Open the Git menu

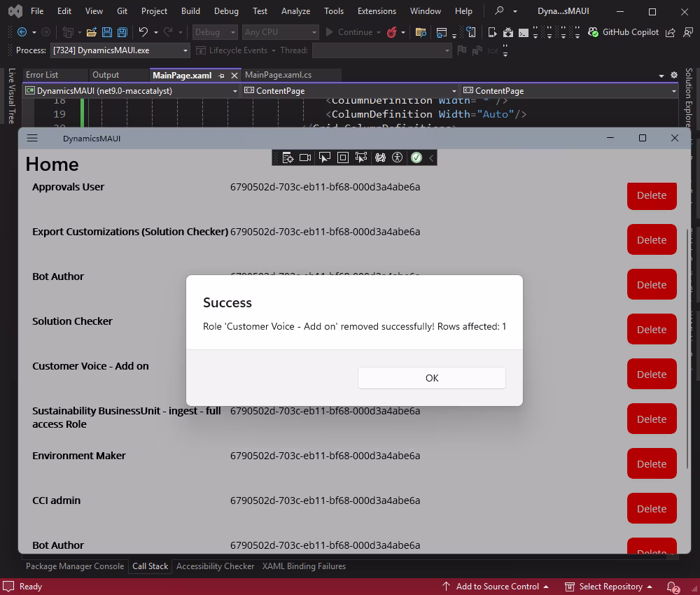tap(122, 11)
